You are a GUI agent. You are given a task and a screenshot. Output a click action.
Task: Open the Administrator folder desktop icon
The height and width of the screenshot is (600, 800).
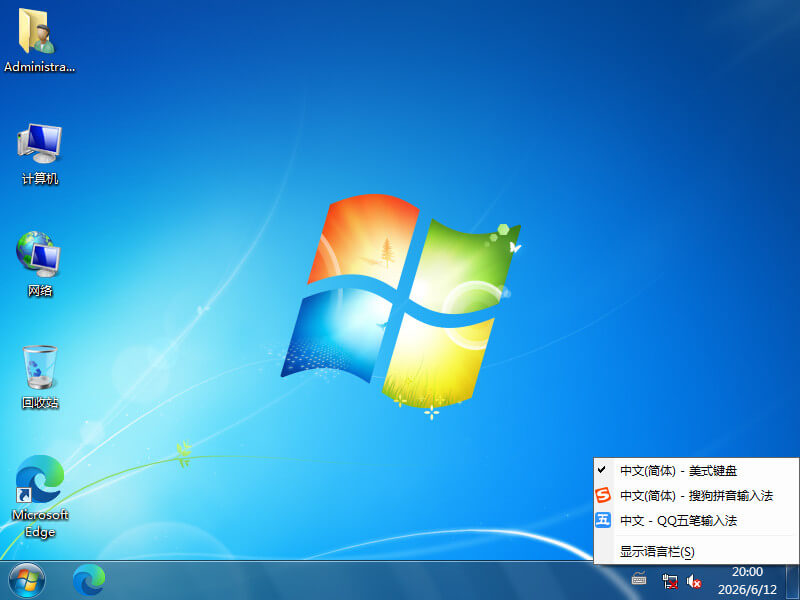tap(39, 39)
